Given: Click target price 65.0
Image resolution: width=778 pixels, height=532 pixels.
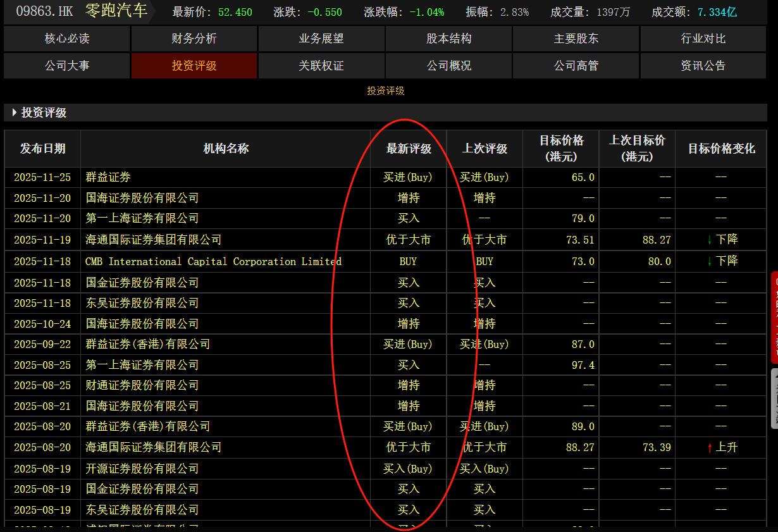Looking at the screenshot, I should pos(583,178).
